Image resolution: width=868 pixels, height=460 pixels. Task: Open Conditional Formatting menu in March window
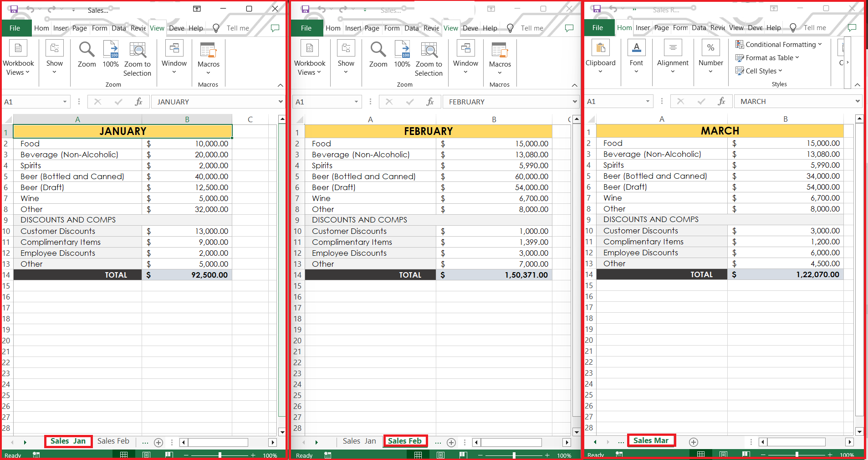pos(779,44)
